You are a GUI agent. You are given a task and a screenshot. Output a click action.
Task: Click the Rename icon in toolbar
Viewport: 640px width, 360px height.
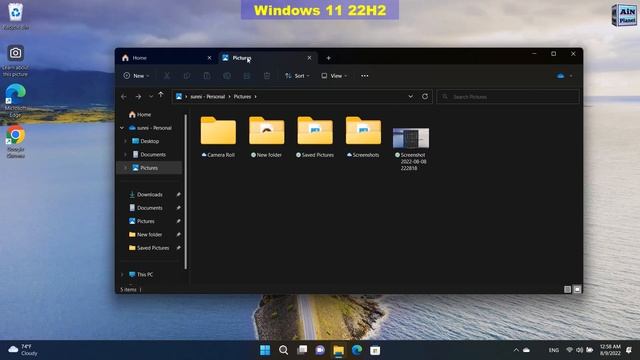(x=227, y=76)
